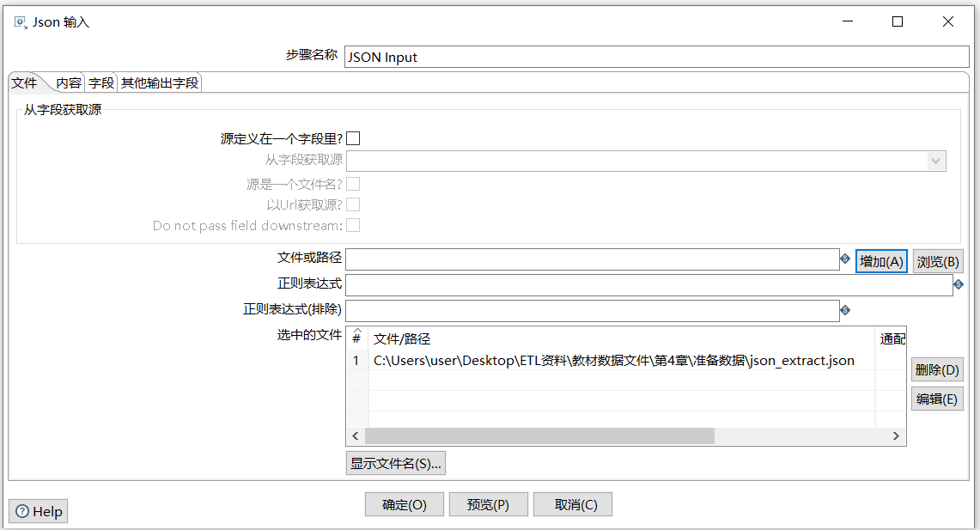Click 显示文件名(S)... button
The image size is (980, 530).
[396, 463]
